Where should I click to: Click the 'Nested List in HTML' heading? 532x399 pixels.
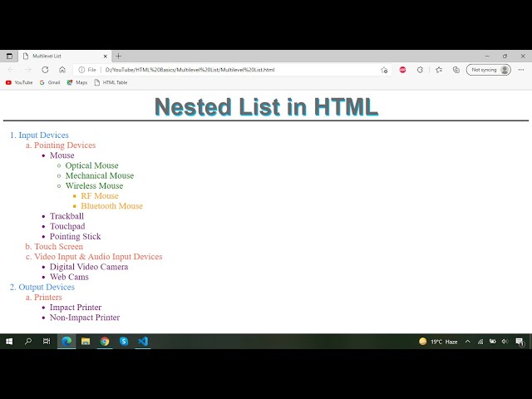266,107
